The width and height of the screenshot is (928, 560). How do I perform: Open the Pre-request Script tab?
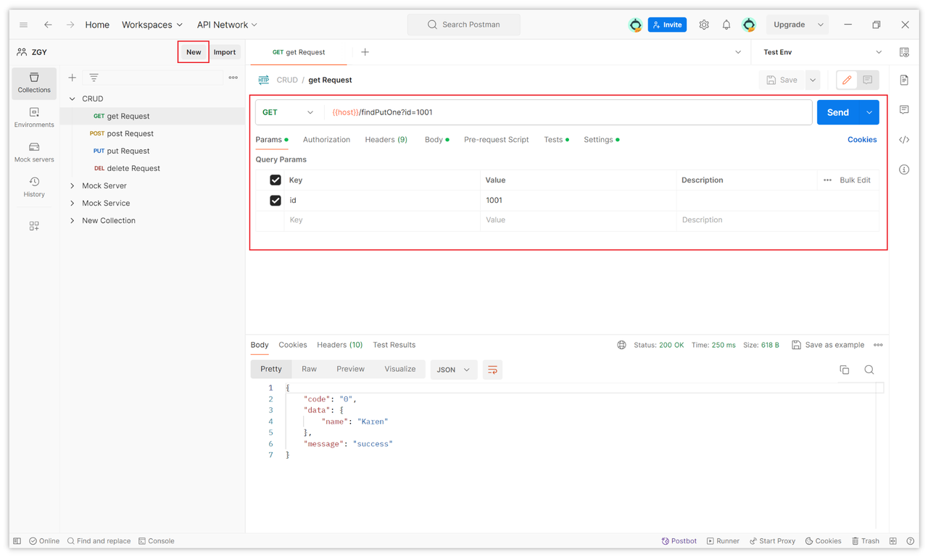coord(496,140)
